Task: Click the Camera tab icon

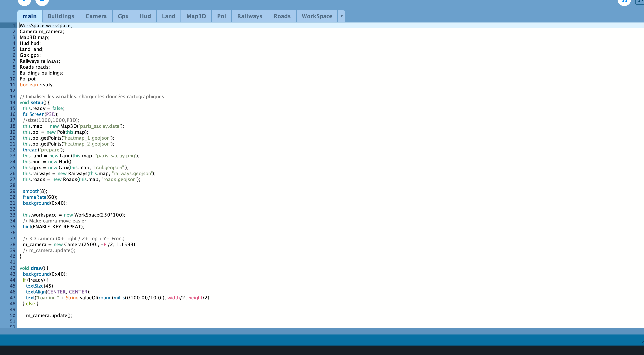Action: 96,16
